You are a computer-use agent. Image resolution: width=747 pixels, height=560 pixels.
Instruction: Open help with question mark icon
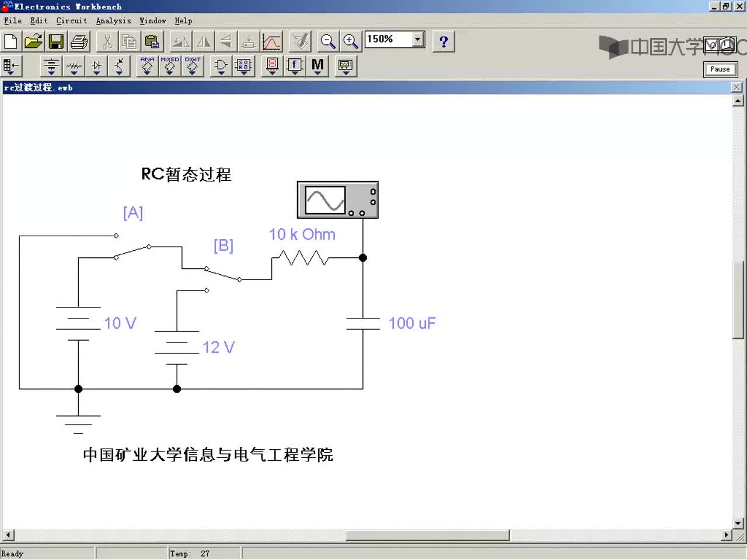coord(444,41)
